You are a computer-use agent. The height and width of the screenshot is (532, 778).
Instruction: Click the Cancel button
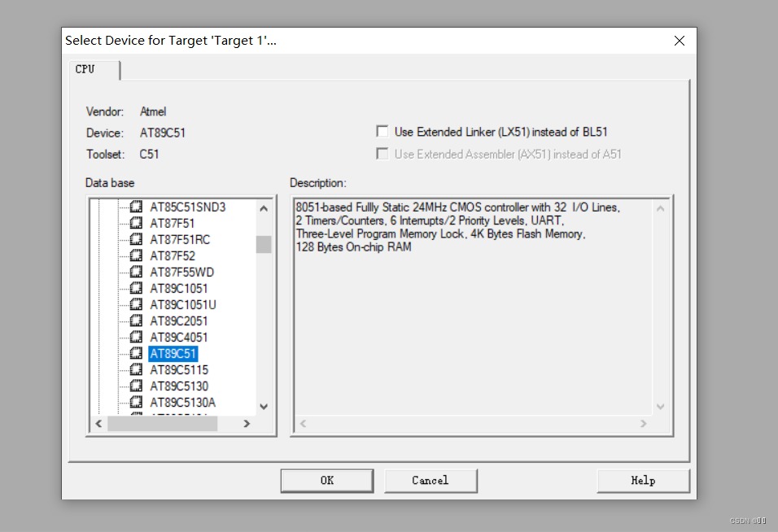pos(431,481)
